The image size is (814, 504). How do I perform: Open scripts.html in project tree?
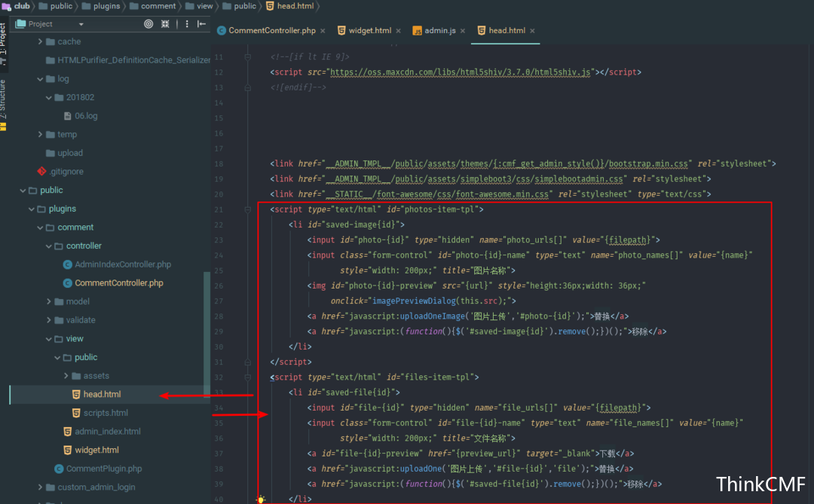tap(100, 413)
